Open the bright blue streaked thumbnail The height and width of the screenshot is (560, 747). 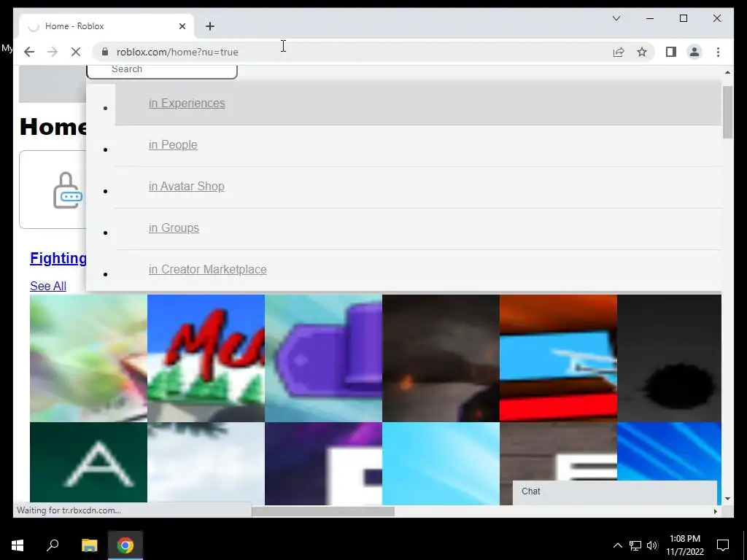click(x=669, y=451)
